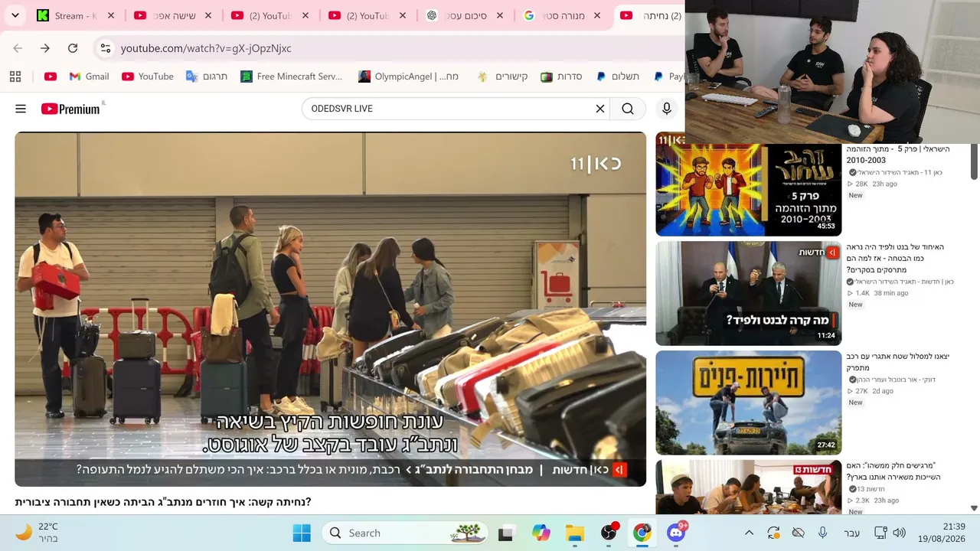Visit channel דוקי - אור בוטבול ועמרי הכהן
980x551 pixels.
tap(897, 380)
